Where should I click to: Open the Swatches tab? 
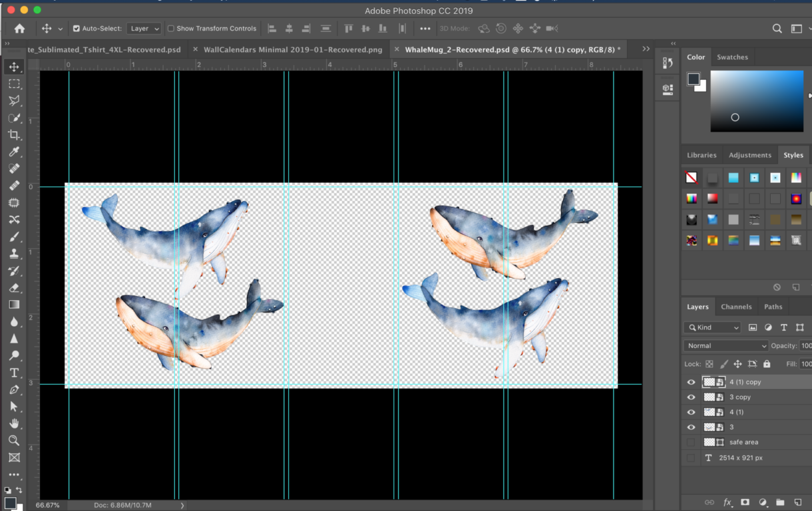pyautogui.click(x=732, y=57)
